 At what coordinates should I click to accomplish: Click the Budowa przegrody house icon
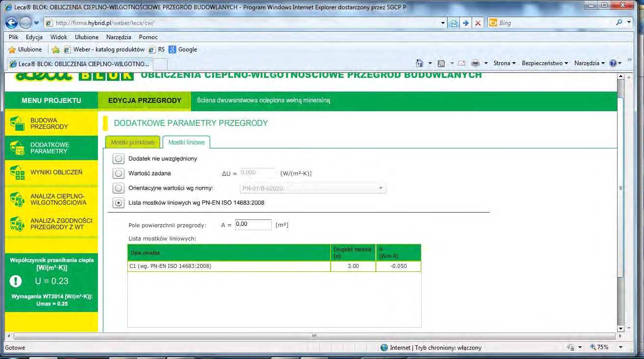point(17,123)
